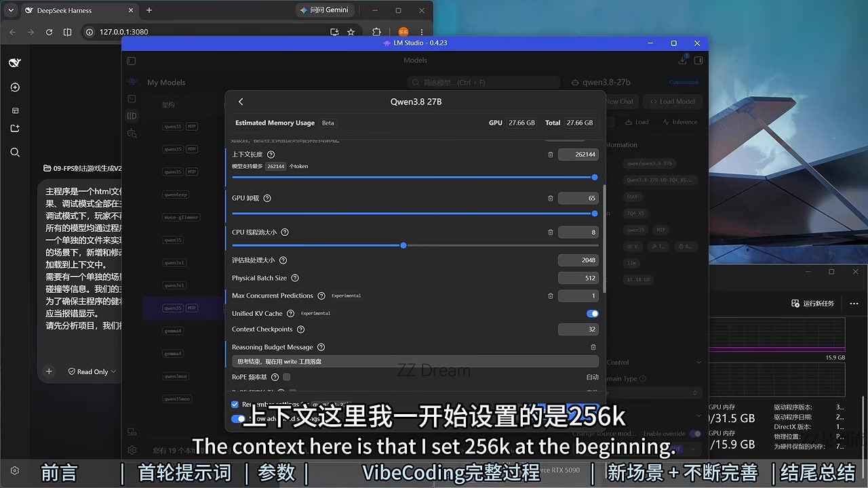
Task: Show help for Max Concurrent Predictions
Action: [321, 296]
